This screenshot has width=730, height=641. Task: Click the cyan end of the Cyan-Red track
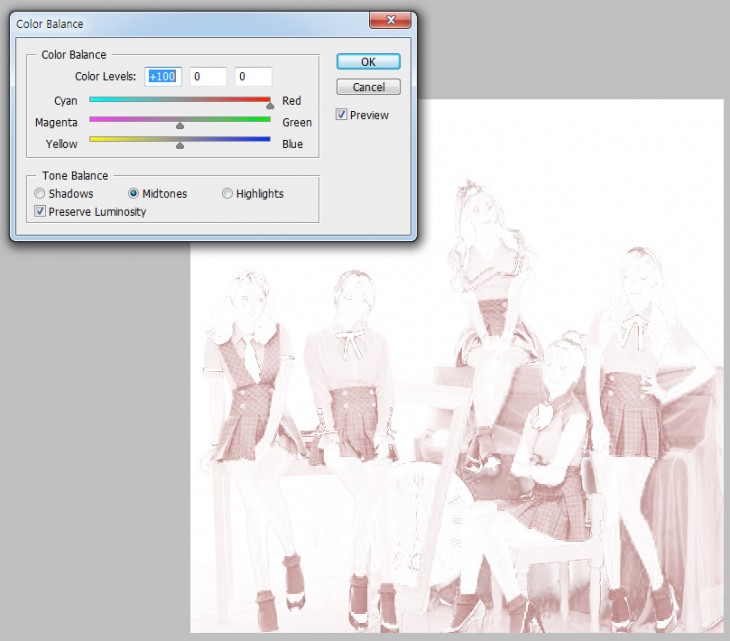tap(95, 99)
